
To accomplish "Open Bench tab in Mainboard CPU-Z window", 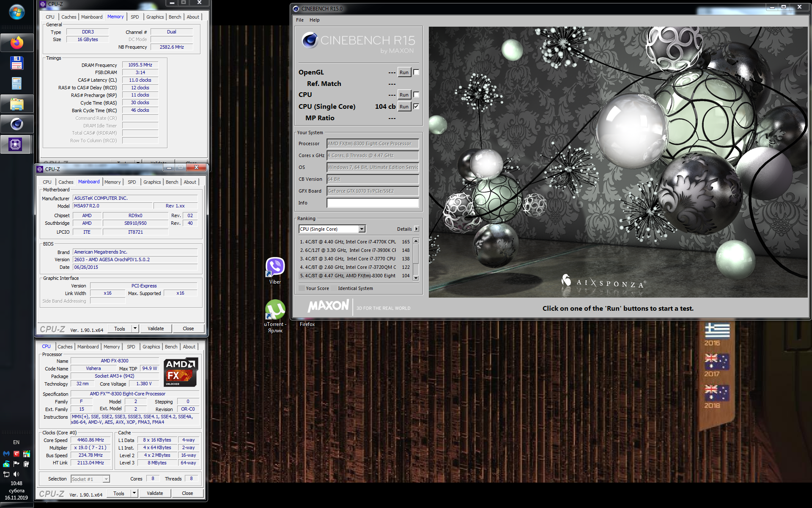I will point(172,182).
